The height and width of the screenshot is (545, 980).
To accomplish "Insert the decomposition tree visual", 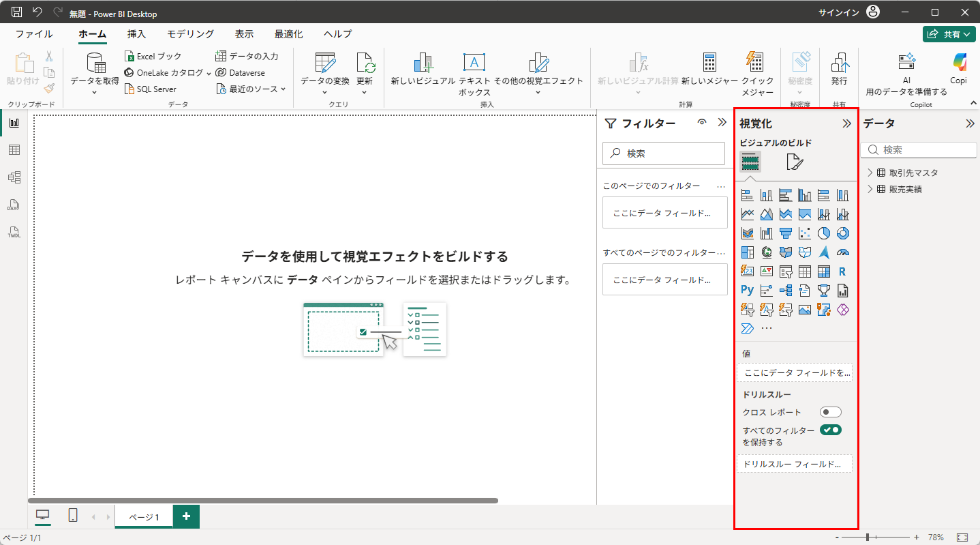I will 786,291.
